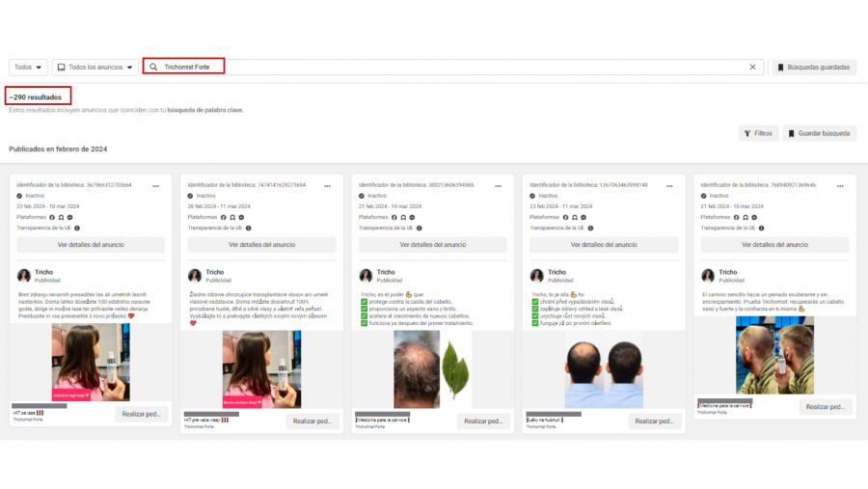The image size is (868, 489).
Task: Click the Audience Network icon on fifth ad
Action: click(x=746, y=217)
